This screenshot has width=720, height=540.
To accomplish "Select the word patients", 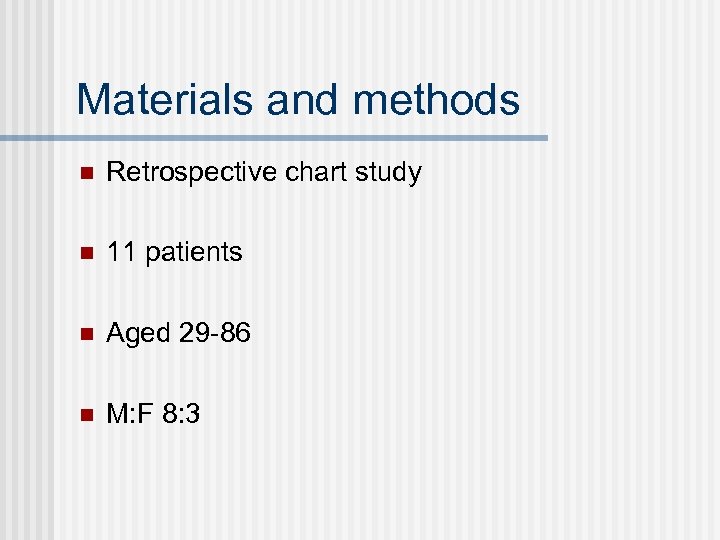I will point(194,252).
